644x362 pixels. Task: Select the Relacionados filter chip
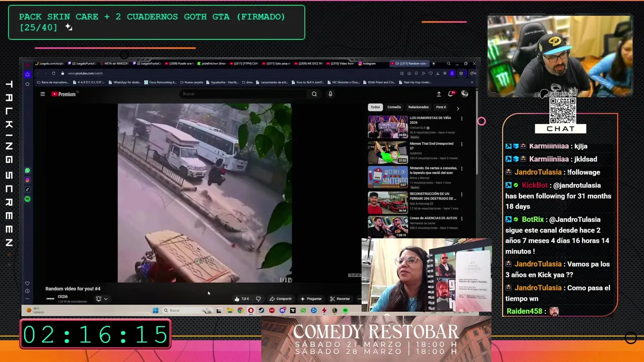coord(418,107)
